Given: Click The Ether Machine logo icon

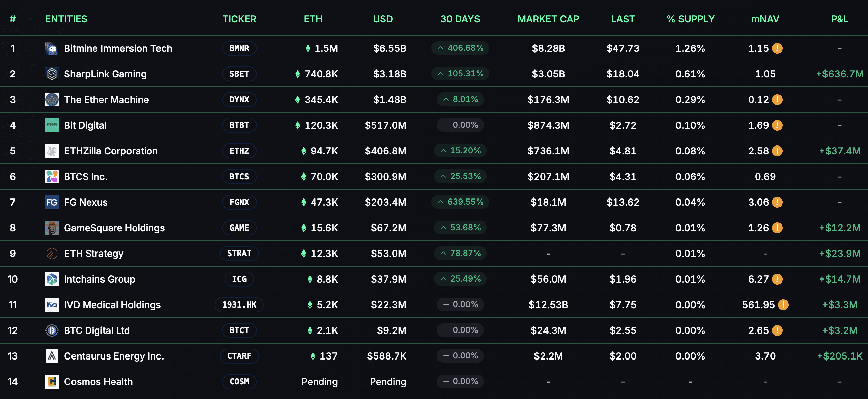Looking at the screenshot, I should tap(52, 100).
